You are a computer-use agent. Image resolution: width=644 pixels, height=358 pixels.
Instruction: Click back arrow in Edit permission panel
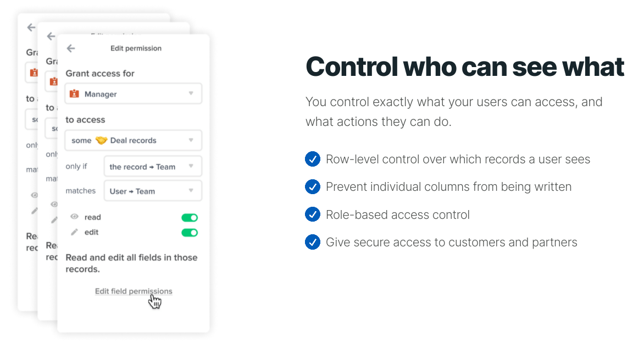[x=71, y=48]
